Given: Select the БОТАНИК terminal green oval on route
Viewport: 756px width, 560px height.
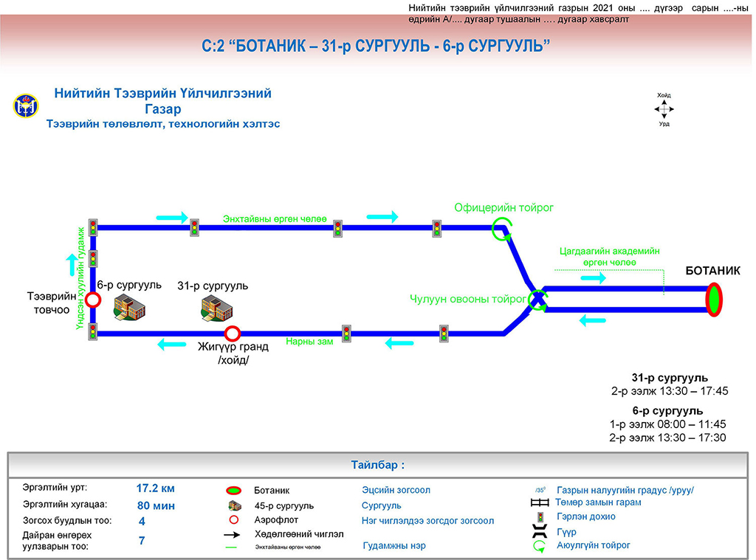Looking at the screenshot, I should 714,300.
